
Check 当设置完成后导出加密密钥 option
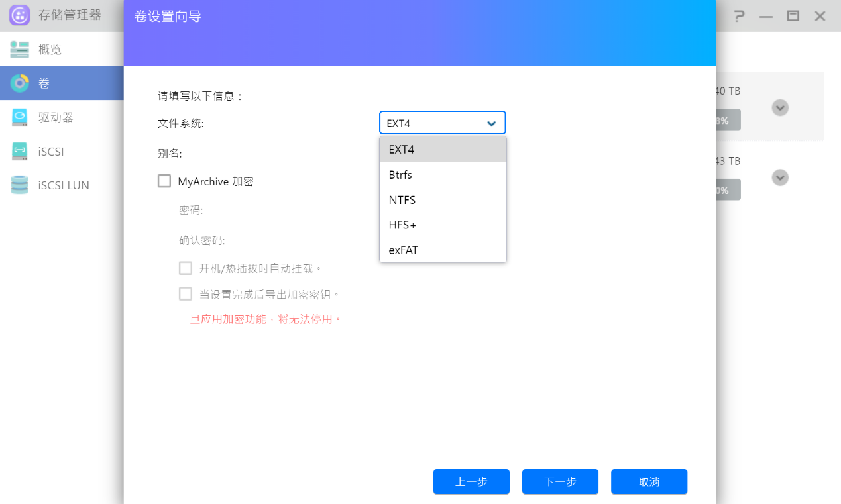coord(186,294)
